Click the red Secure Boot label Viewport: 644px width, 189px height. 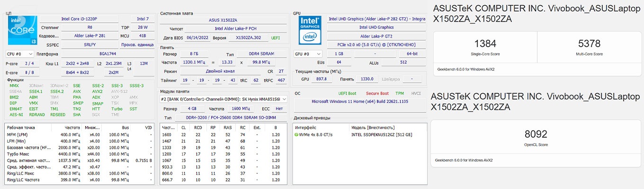click(x=377, y=94)
